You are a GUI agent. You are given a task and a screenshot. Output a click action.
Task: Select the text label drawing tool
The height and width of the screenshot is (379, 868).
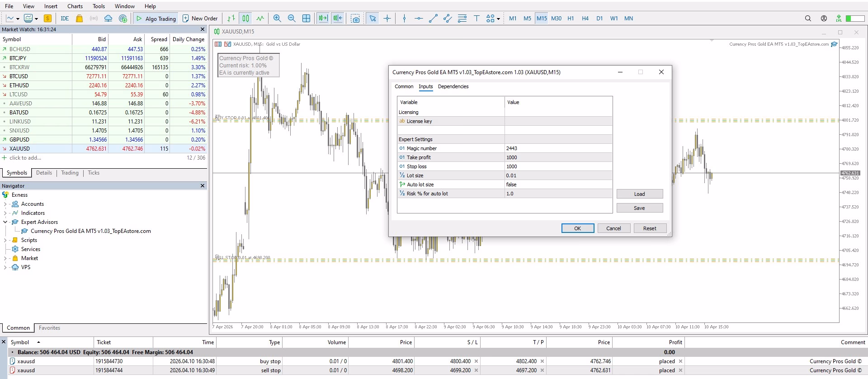(x=476, y=19)
